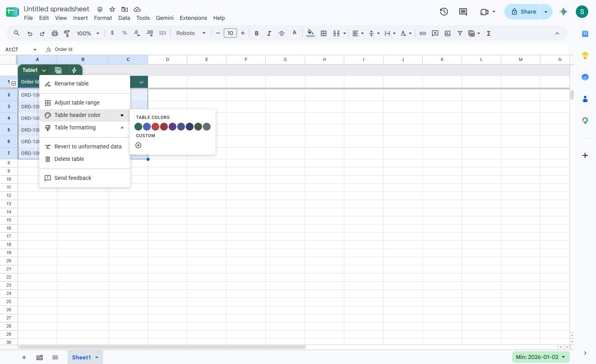Open the fill color tool

coord(310,33)
